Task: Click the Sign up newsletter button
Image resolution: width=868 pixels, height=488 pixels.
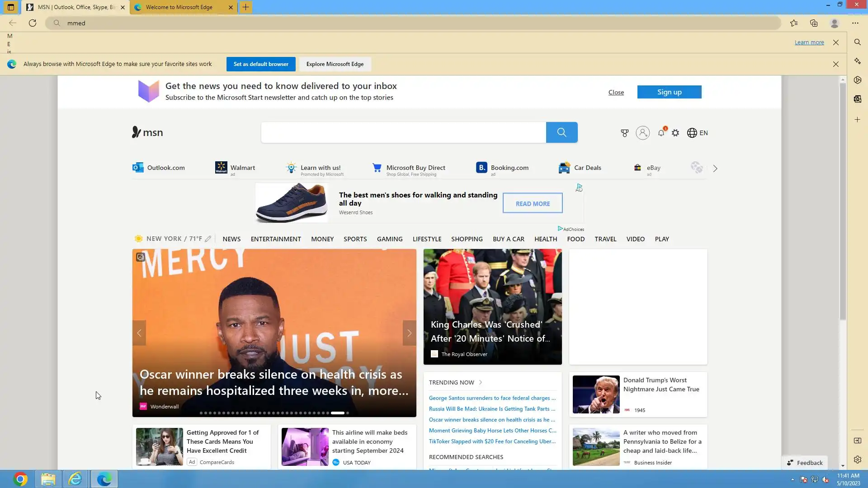Action: (x=669, y=92)
